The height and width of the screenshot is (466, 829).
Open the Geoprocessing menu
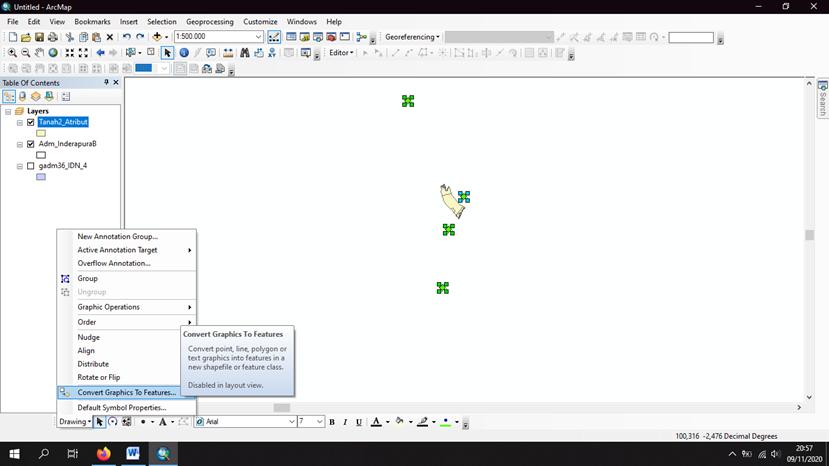pos(209,22)
